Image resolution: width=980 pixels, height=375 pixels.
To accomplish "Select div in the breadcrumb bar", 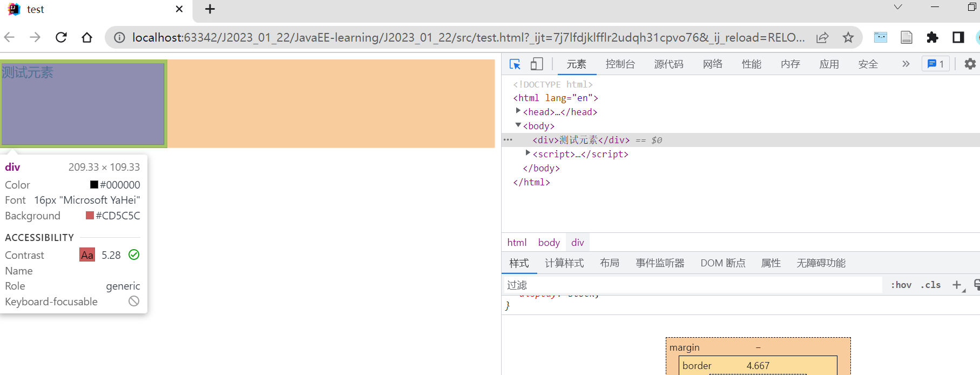I will (578, 243).
